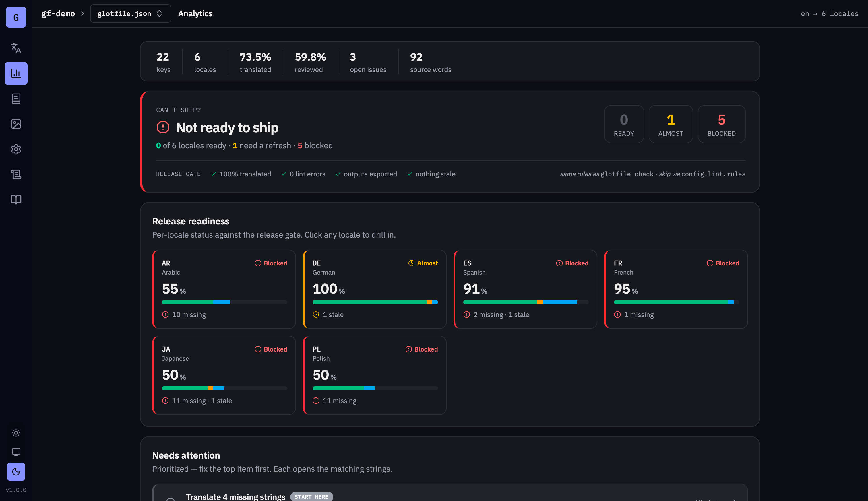Image resolution: width=868 pixels, height=501 pixels.
Task: Open the PL Polish locale card
Action: [x=375, y=375]
